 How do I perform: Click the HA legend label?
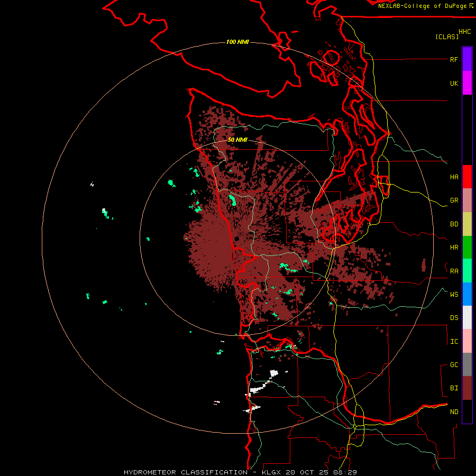pos(454,177)
